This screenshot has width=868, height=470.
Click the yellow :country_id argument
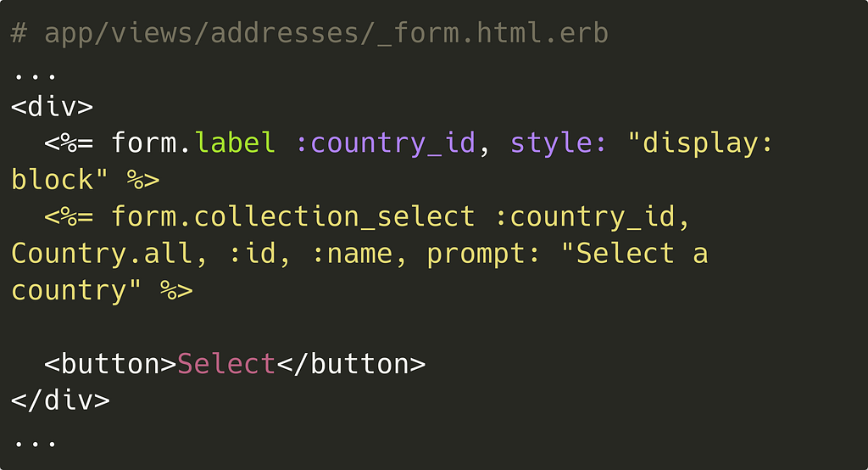[x=593, y=218]
